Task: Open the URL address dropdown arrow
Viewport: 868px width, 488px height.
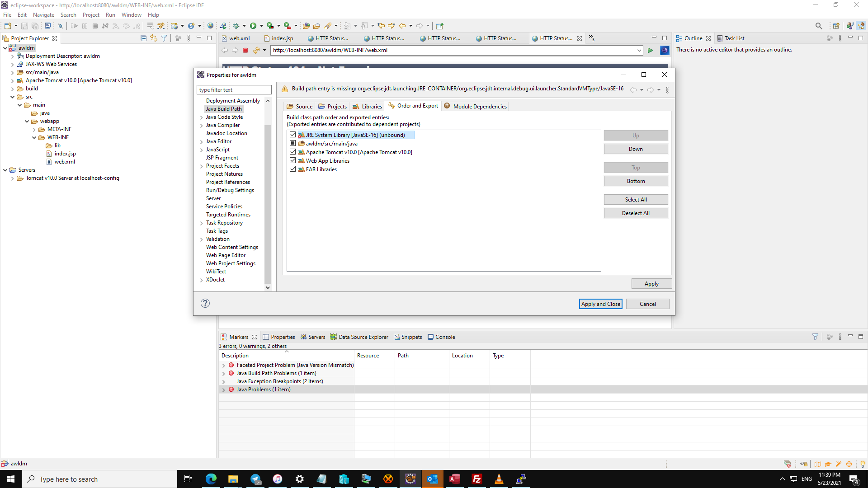Action: pos(639,50)
